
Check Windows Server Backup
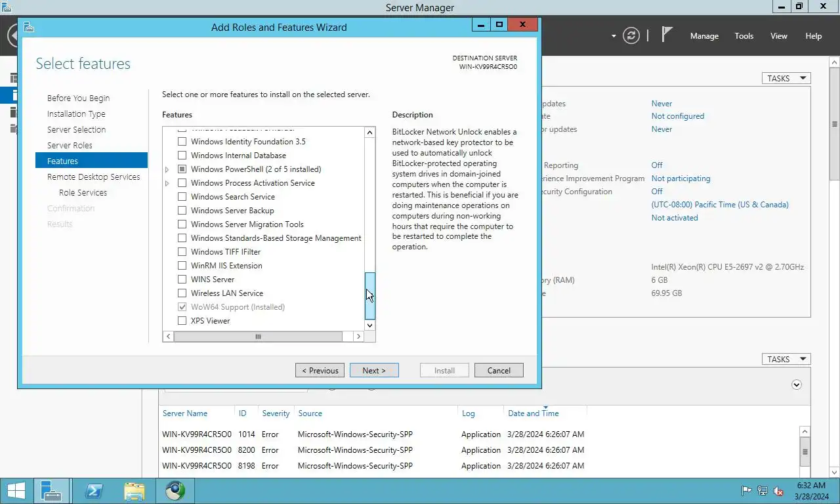coord(182,211)
